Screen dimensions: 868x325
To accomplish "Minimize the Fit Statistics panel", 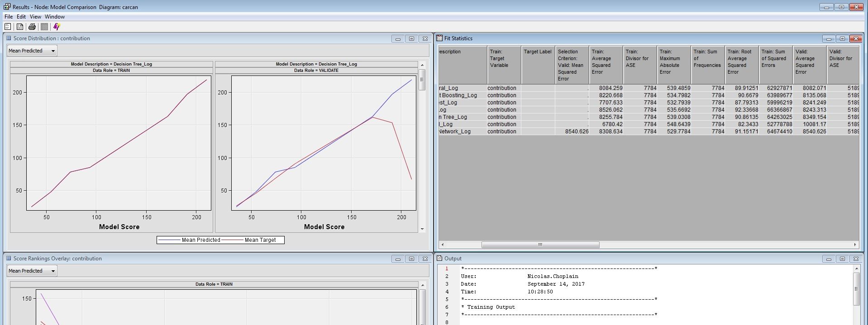I will coord(829,39).
